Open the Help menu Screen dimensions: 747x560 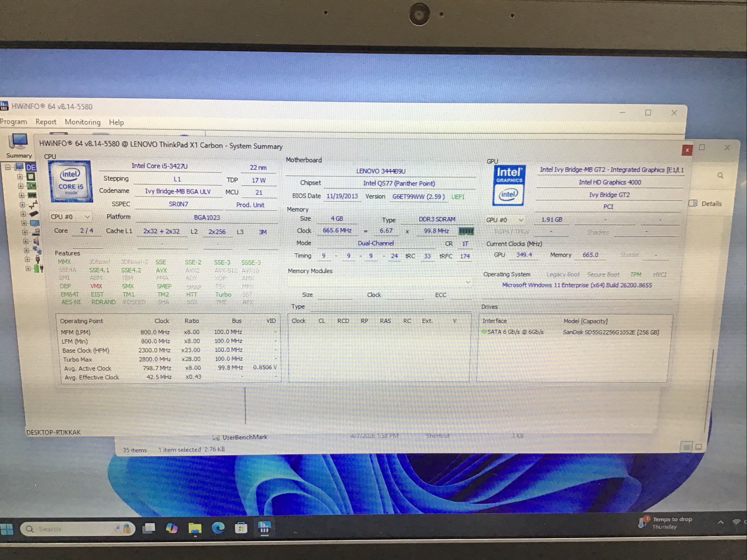pos(116,122)
